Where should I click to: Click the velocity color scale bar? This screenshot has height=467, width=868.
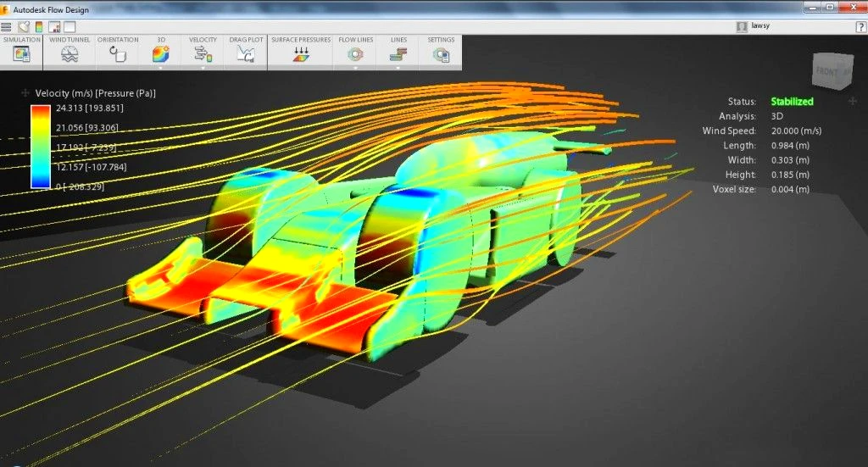[x=41, y=147]
